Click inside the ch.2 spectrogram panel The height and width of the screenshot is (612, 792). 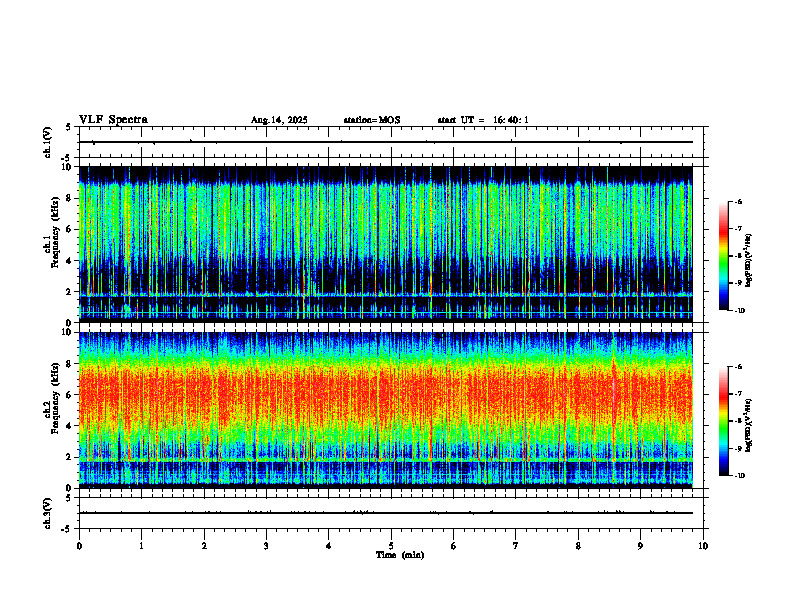pyautogui.click(x=385, y=410)
